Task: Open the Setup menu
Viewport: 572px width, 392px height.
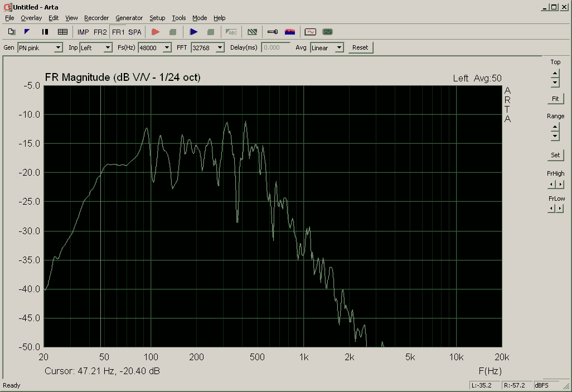Action: (x=157, y=18)
